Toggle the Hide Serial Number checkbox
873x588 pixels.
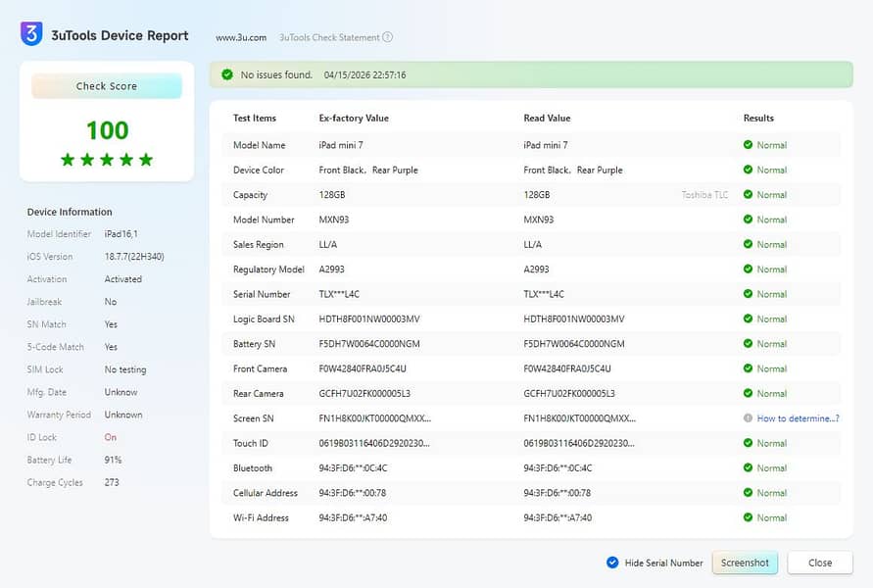pyautogui.click(x=612, y=563)
